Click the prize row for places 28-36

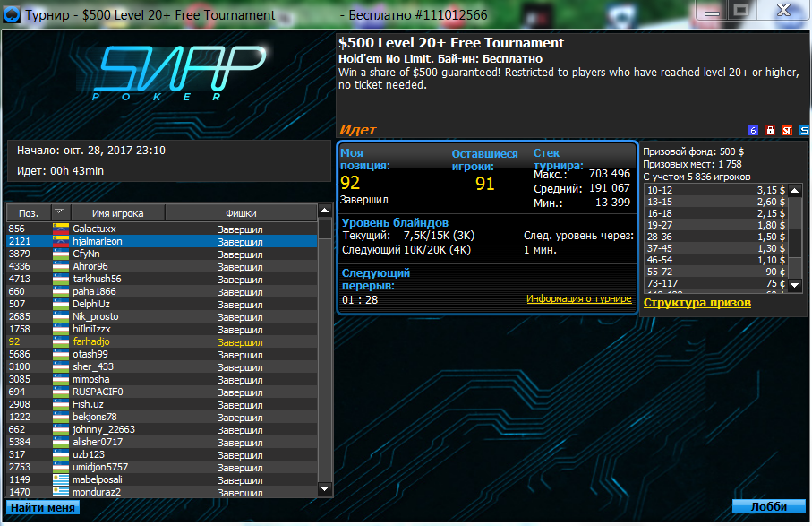click(x=716, y=237)
